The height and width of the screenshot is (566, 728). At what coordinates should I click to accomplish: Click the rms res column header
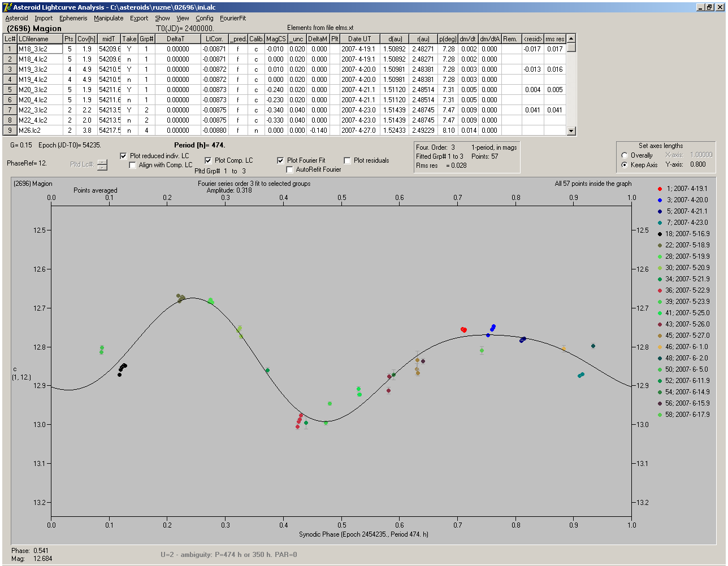(x=555, y=39)
